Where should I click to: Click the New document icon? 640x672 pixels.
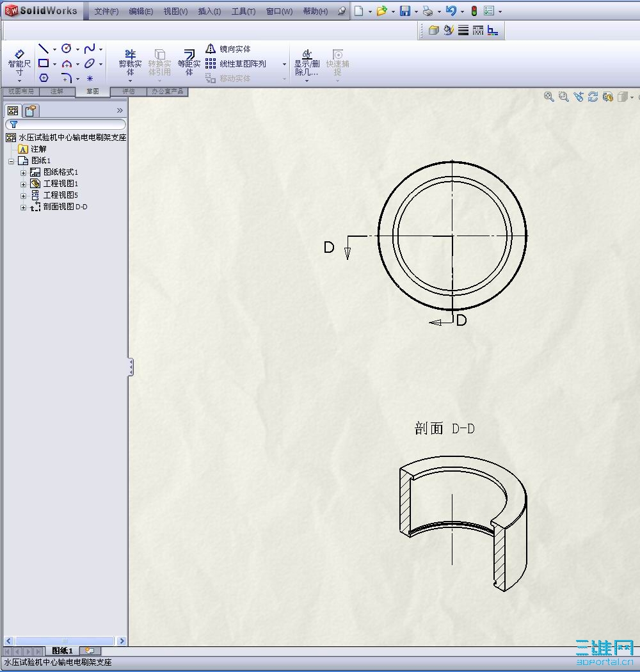(359, 11)
